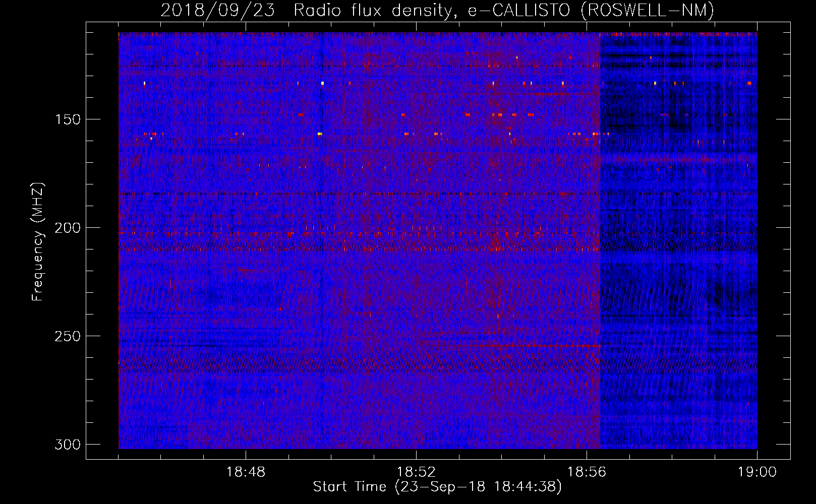This screenshot has height=504, width=816.
Task: Click the 19:00 time axis label
Action: click(757, 472)
